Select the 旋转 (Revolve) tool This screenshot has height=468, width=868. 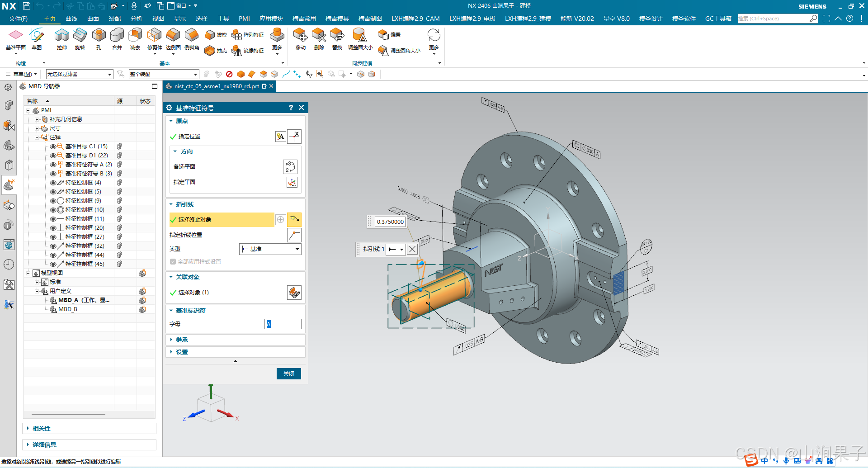point(80,39)
